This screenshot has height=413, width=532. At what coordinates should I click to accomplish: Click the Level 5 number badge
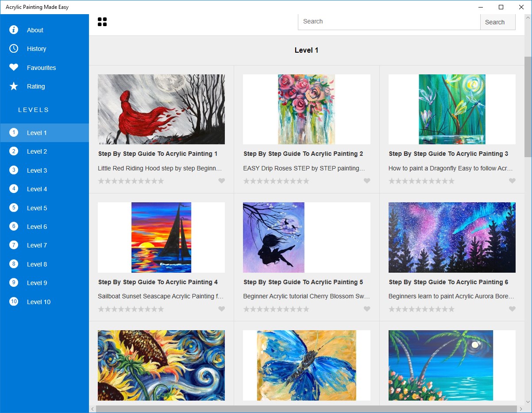(14, 208)
